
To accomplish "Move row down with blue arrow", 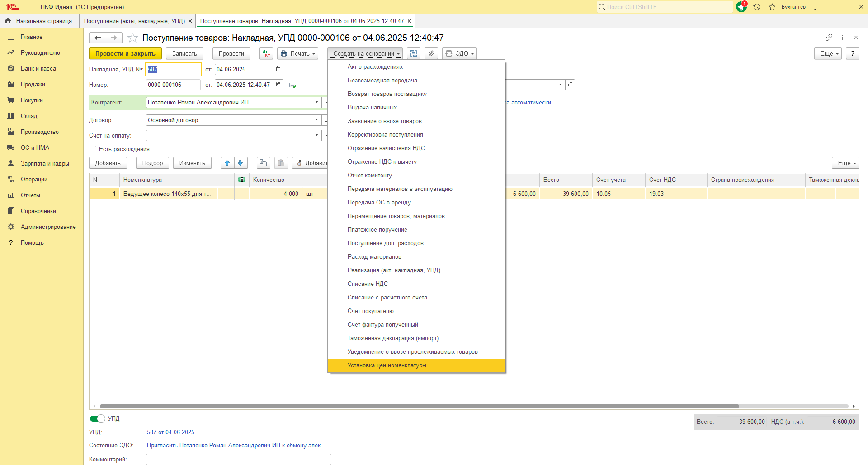I will (x=241, y=163).
